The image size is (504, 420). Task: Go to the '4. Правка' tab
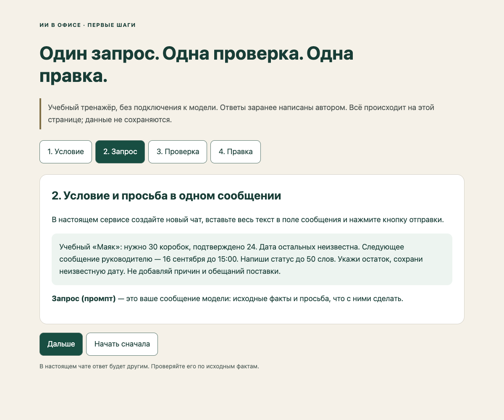236,152
